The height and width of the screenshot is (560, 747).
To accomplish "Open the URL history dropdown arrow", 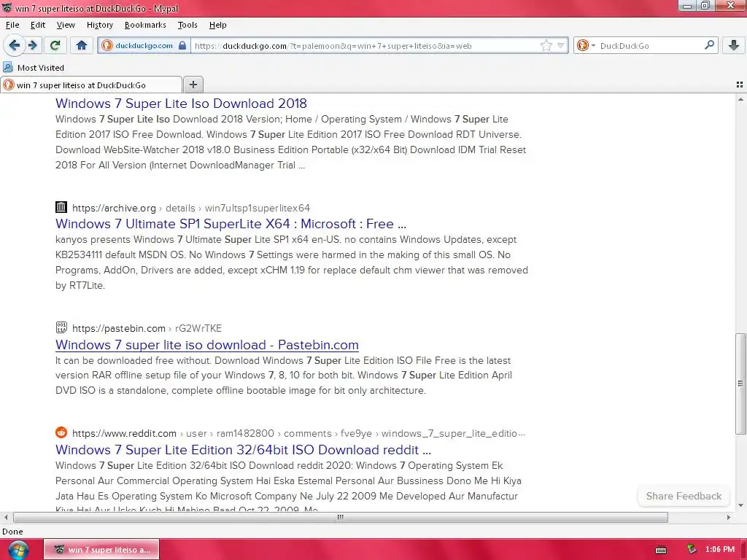I will tap(561, 46).
